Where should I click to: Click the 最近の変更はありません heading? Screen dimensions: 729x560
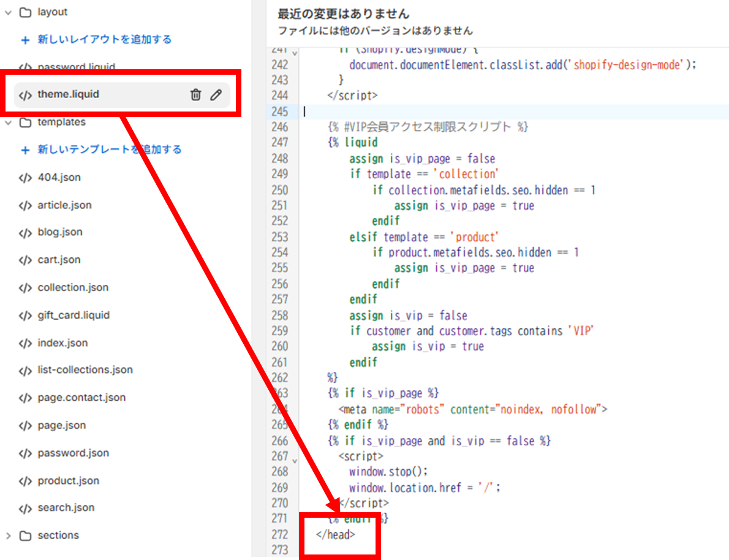tap(344, 14)
